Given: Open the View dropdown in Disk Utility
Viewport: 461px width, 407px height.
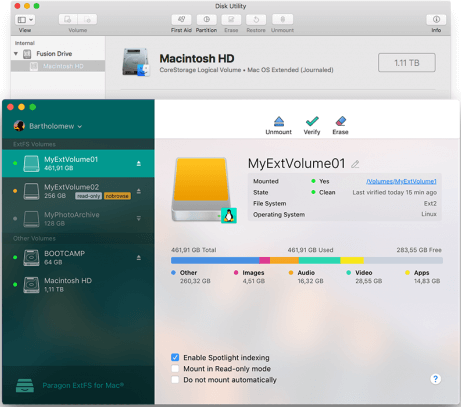Looking at the screenshot, I should (x=25, y=20).
